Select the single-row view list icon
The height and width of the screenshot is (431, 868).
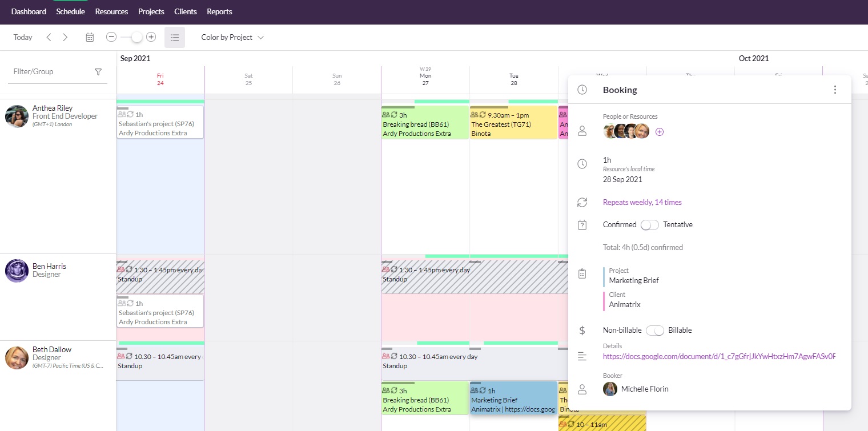[x=175, y=37]
